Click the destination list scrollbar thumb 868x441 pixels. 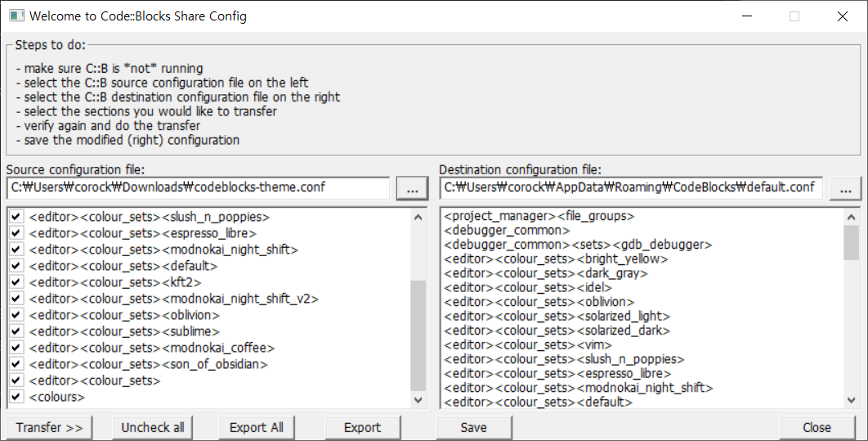(x=852, y=243)
